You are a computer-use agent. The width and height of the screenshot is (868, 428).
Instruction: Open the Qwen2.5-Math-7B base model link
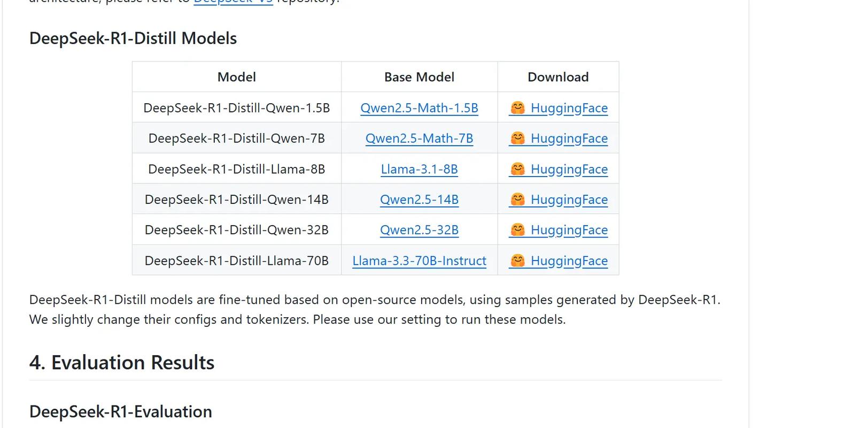(x=419, y=139)
